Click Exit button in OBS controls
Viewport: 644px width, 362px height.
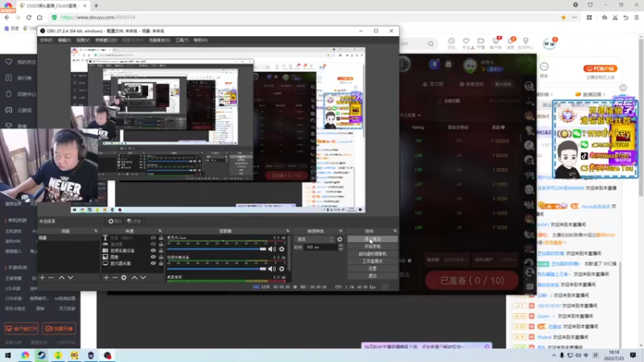click(373, 276)
